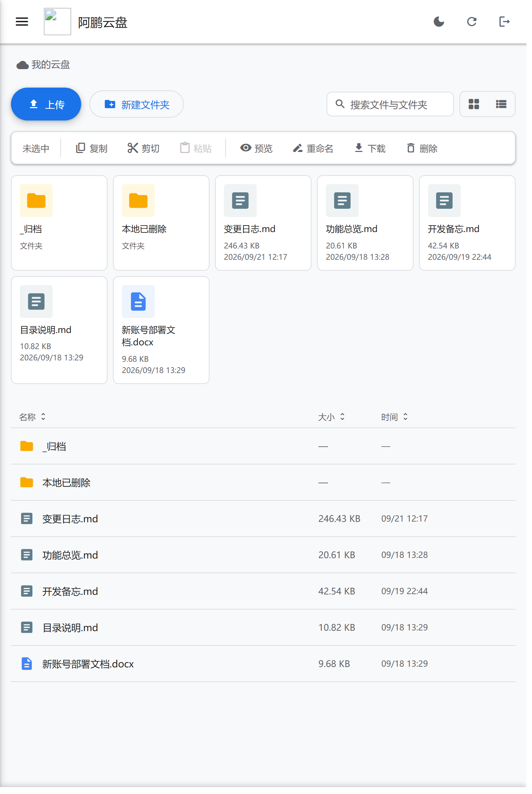This screenshot has height=794, width=532.
Task: Sort the list by 时间 column
Action: click(394, 417)
